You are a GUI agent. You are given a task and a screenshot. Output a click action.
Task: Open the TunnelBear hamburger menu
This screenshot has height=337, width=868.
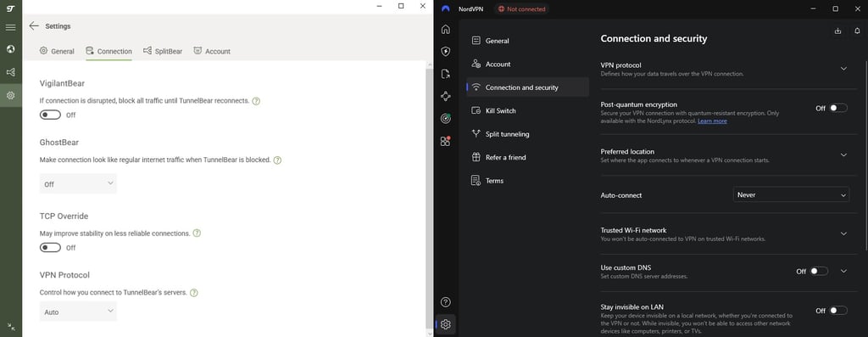[10, 27]
